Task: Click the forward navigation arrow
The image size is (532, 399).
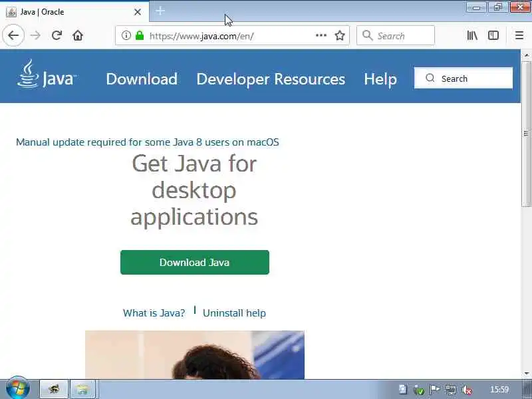Action: click(x=35, y=35)
